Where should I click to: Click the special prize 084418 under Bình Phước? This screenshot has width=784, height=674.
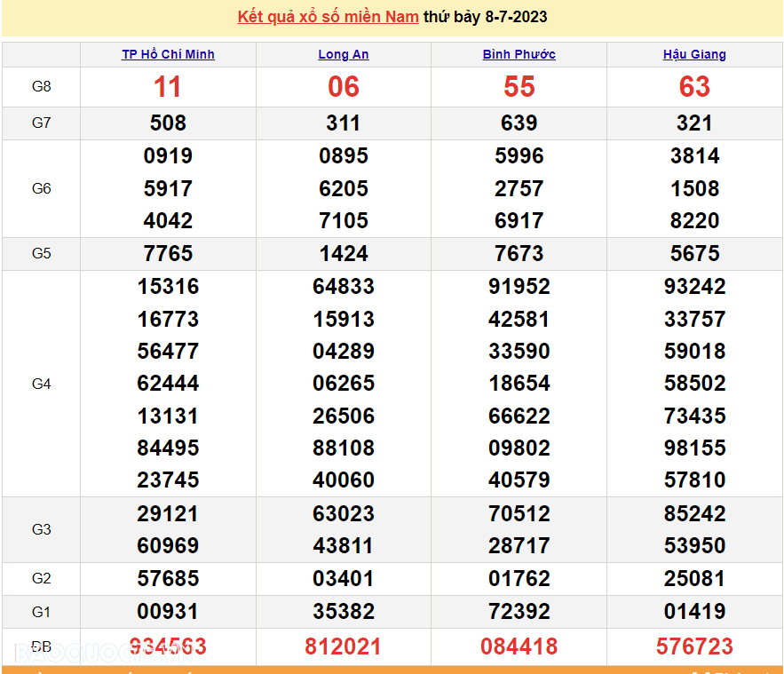519,646
